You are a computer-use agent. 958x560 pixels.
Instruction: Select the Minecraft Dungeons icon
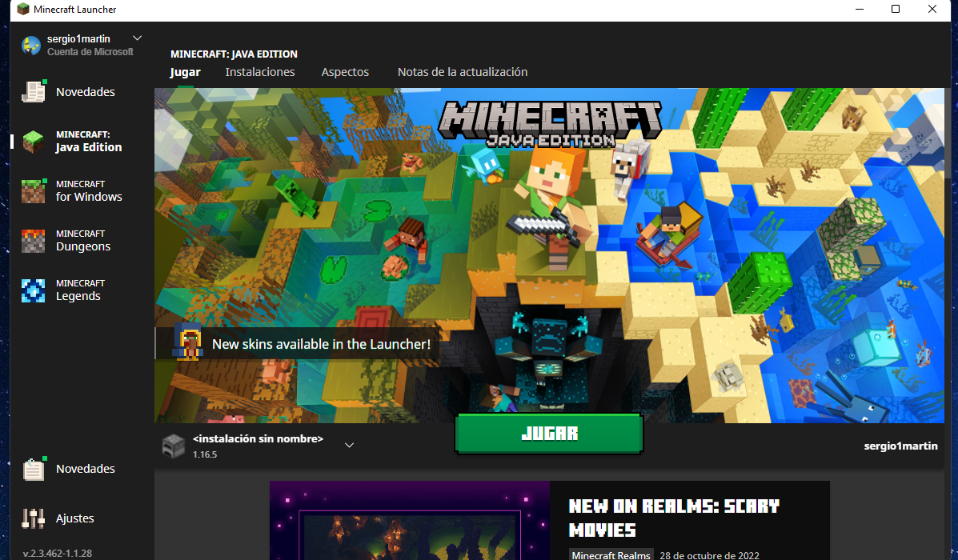pos(33,241)
